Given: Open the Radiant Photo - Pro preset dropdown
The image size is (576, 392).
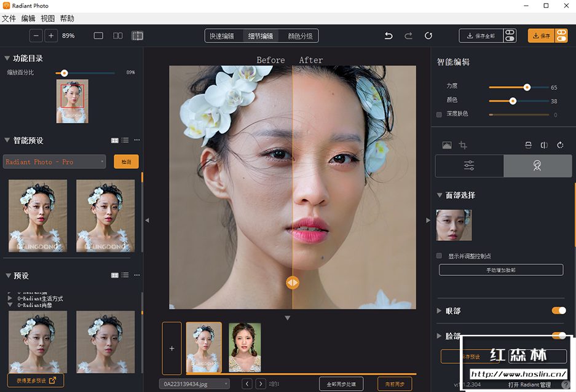Looking at the screenshot, I should point(55,162).
